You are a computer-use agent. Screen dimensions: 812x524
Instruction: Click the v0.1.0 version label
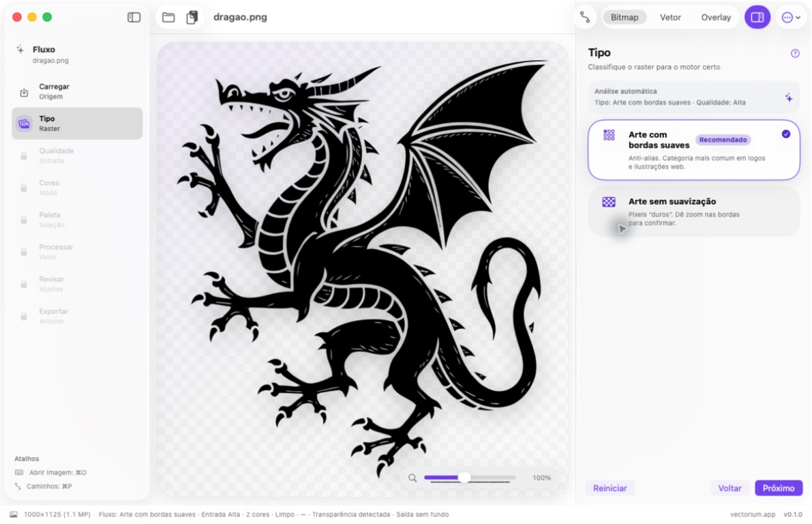point(793,514)
